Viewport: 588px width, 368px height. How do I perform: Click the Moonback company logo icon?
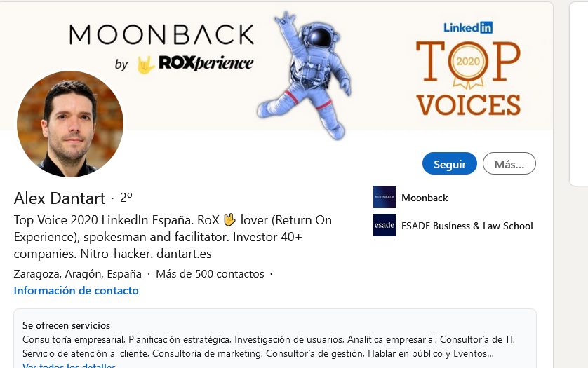[385, 197]
